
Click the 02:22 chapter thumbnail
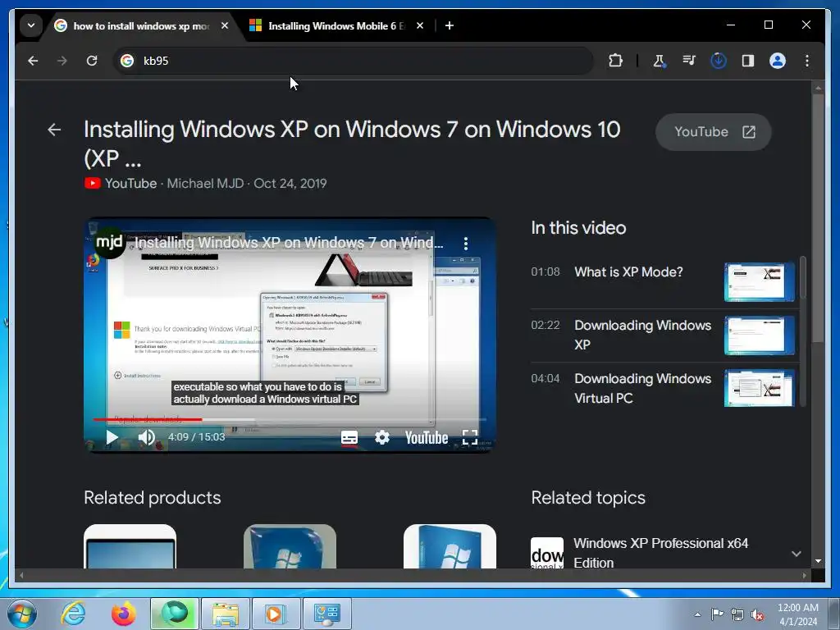point(759,336)
